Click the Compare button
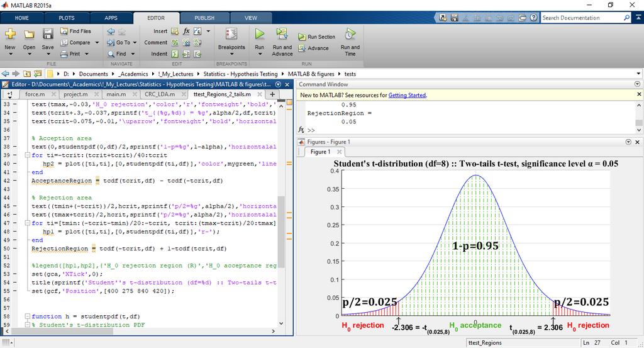The height and width of the screenshot is (348, 644). coord(75,42)
